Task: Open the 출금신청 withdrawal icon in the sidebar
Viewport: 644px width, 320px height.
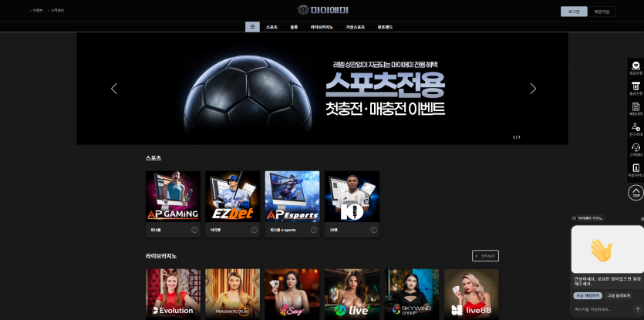Action: (636, 89)
